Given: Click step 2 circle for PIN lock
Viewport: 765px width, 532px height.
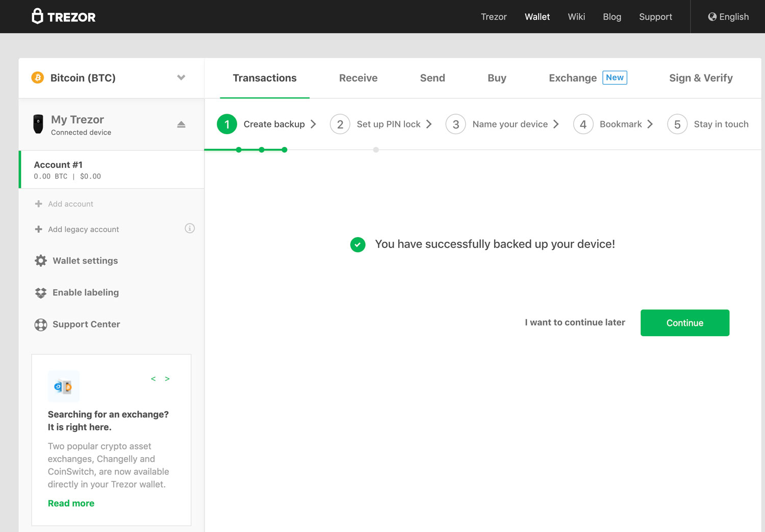Looking at the screenshot, I should click(340, 124).
